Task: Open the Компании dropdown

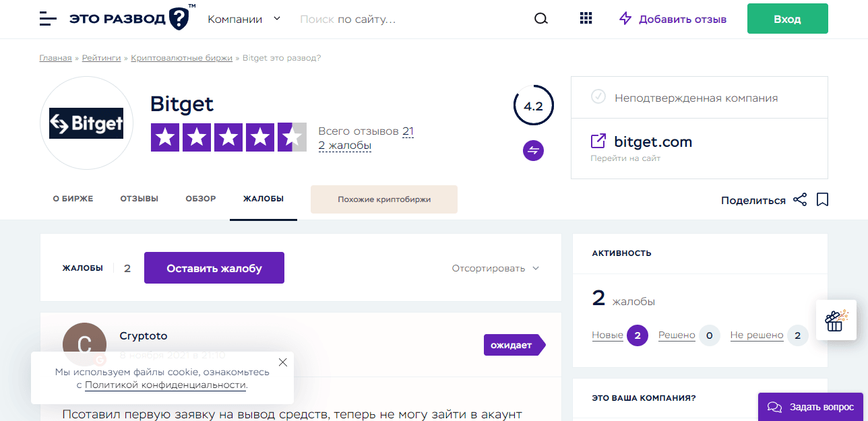Action: [x=244, y=19]
